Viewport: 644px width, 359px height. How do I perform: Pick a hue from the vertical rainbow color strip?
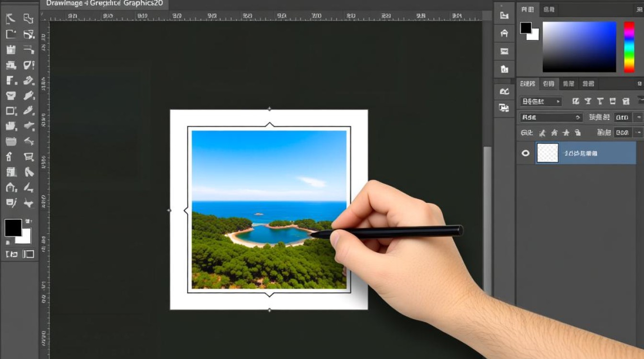coord(629,45)
